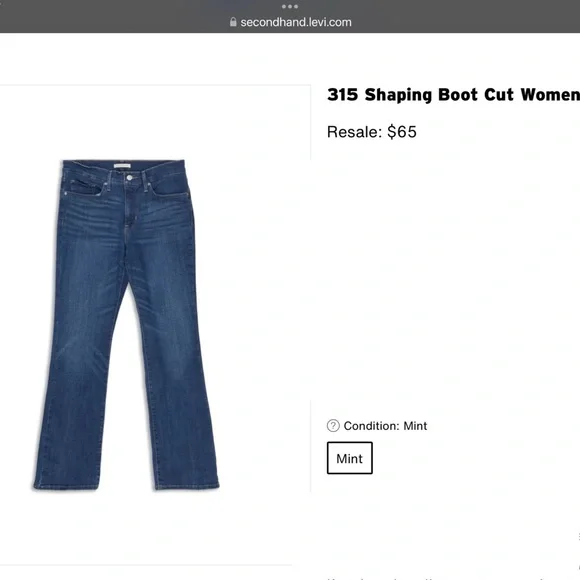Click the secondhand.levi.com URL text
This screenshot has width=580, height=580.
[x=296, y=22]
